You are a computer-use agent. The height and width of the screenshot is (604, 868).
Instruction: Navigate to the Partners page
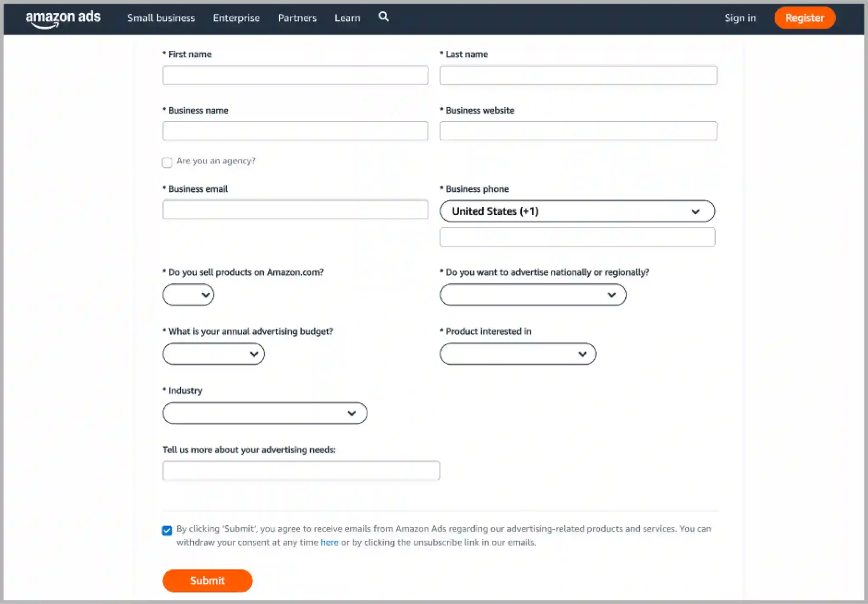click(297, 18)
